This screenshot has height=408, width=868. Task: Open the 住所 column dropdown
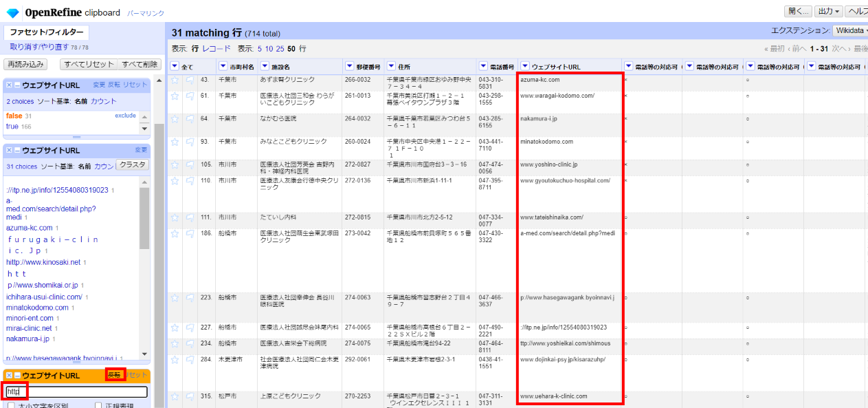pos(391,67)
